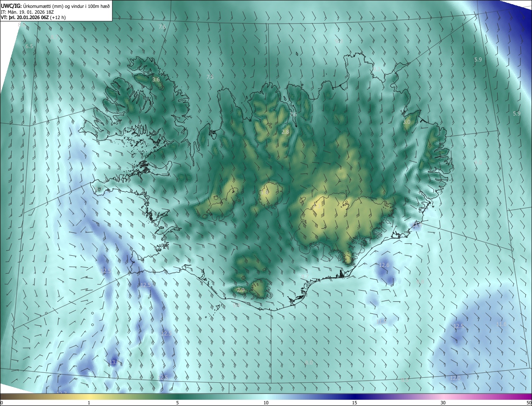
Task: Click the '12.0' value label on the map
Action: click(455, 378)
